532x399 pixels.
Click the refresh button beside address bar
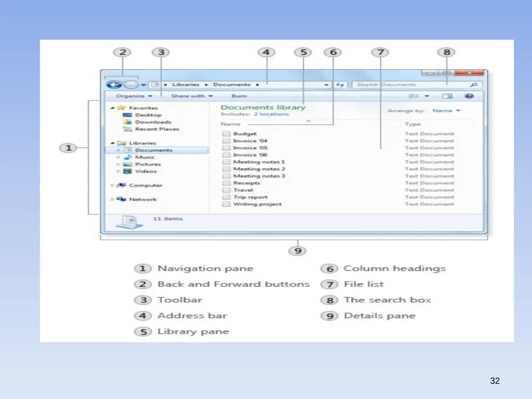pos(340,85)
